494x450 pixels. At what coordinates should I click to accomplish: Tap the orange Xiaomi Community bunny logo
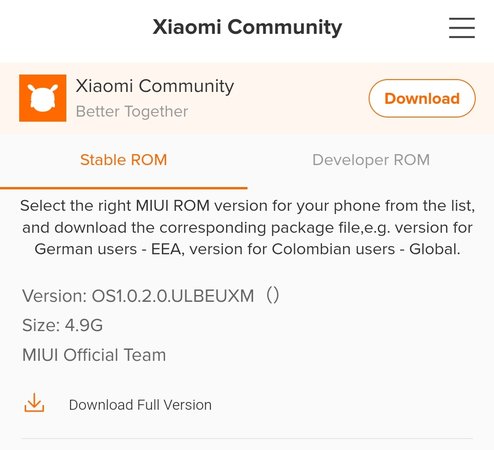tap(43, 98)
